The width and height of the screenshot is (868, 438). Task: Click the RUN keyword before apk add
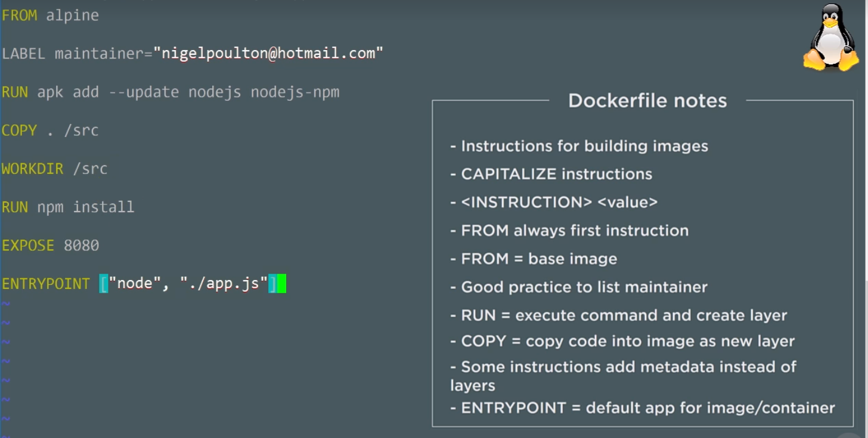pos(15,92)
